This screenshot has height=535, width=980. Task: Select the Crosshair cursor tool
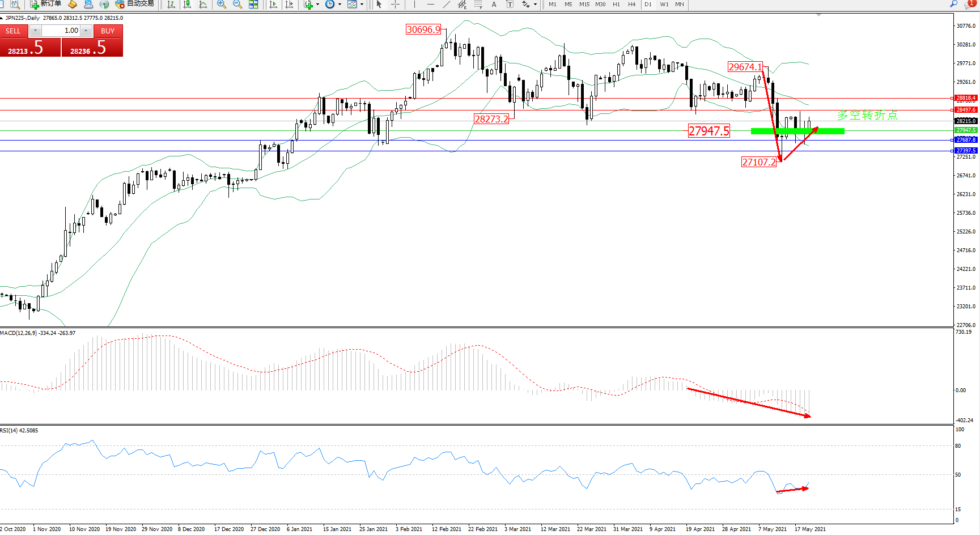(396, 5)
